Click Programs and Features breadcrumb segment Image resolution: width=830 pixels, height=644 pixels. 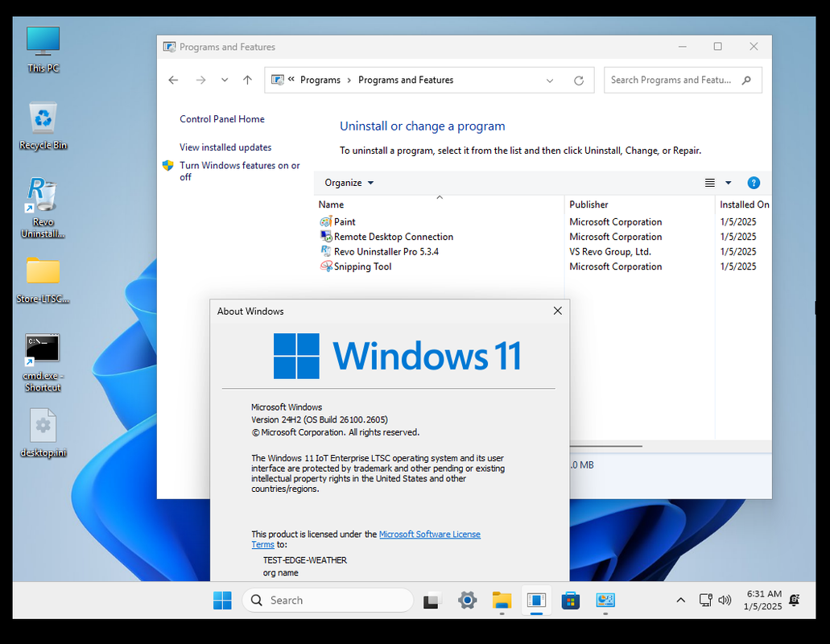(406, 80)
